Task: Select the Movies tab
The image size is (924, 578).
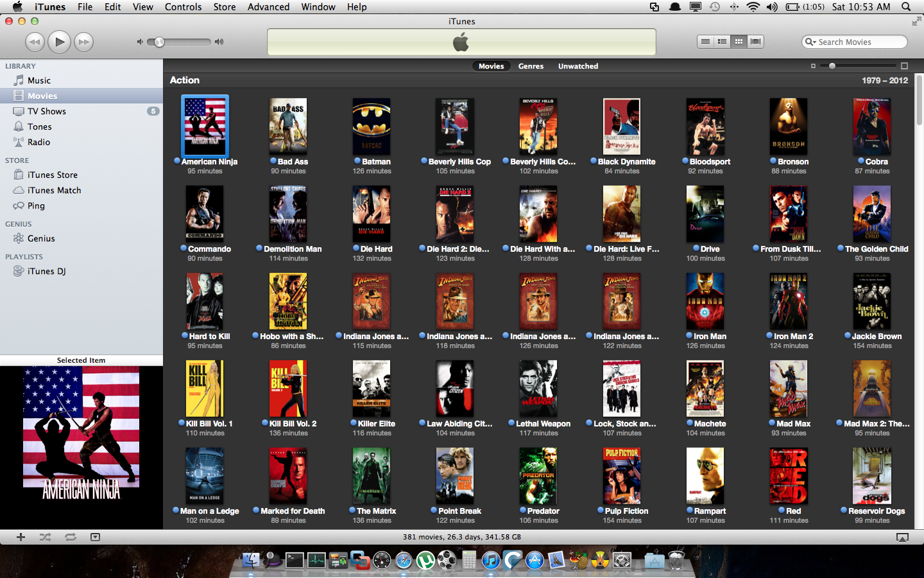Action: 491,66
